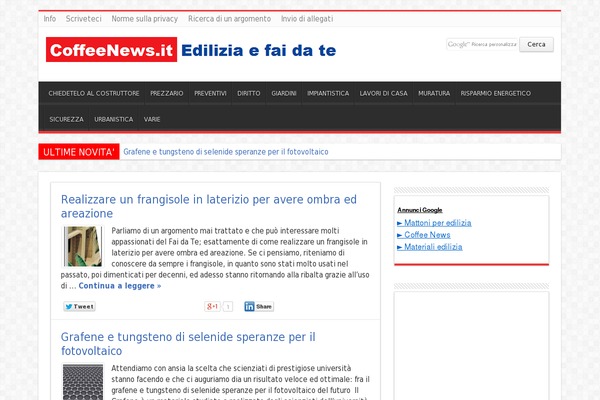Open the Muratura menu item
Image resolution: width=600 pixels, height=400 pixels.
pos(434,93)
